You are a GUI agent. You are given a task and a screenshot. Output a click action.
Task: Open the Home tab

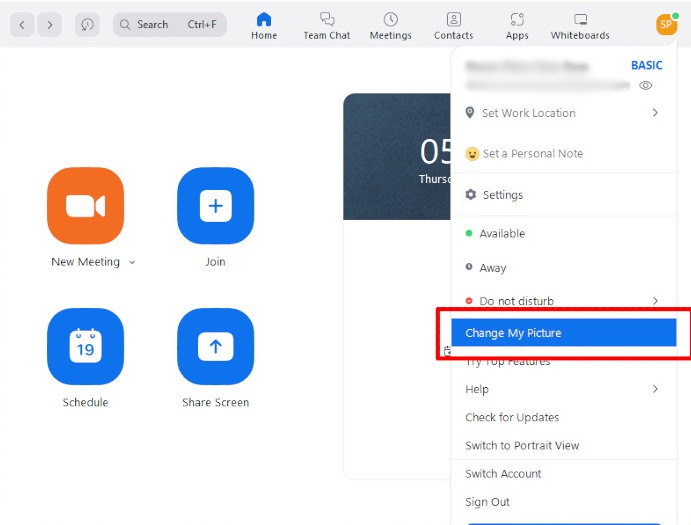(x=264, y=26)
